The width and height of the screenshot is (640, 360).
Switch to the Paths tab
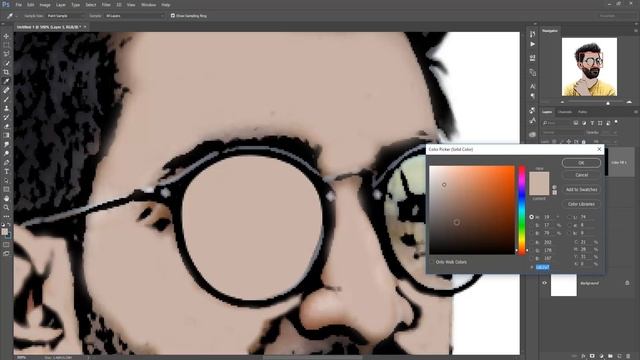point(582,112)
